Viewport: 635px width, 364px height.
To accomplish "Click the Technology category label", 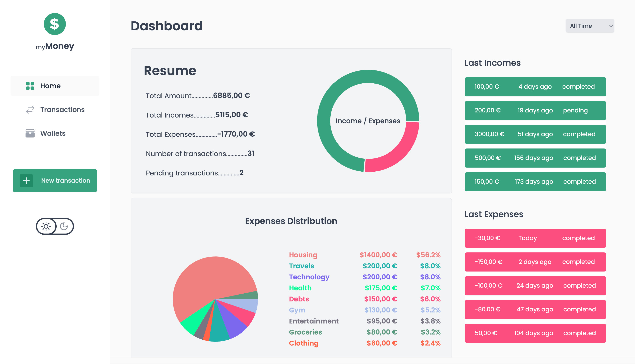I will click(x=309, y=277).
